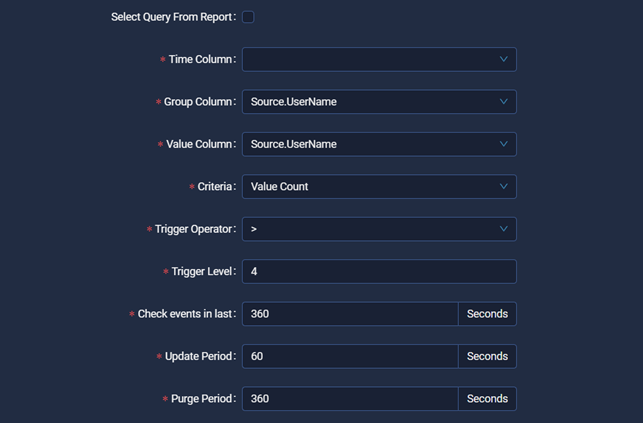Click the Time Column chevron arrow
Viewport: 643px width, 423px height.
(504, 60)
